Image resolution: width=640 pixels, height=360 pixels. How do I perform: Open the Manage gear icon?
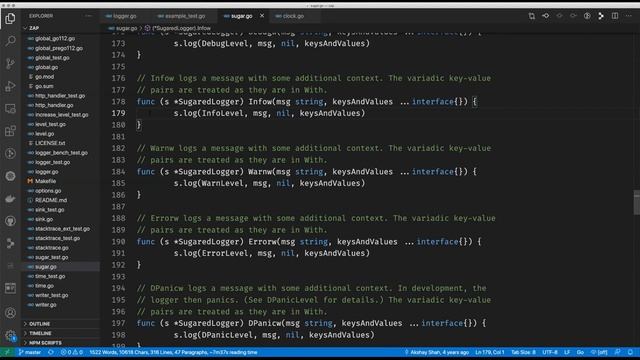(11, 336)
